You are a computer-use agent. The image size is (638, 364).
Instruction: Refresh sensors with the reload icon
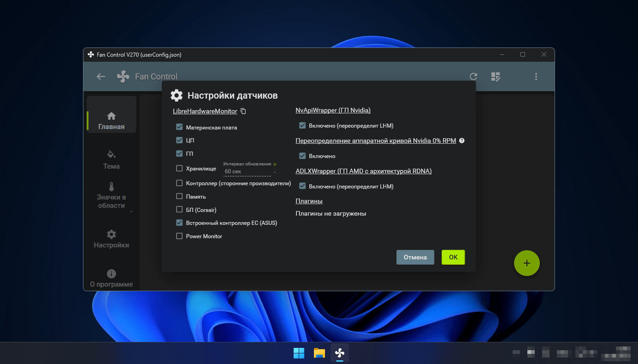click(473, 76)
